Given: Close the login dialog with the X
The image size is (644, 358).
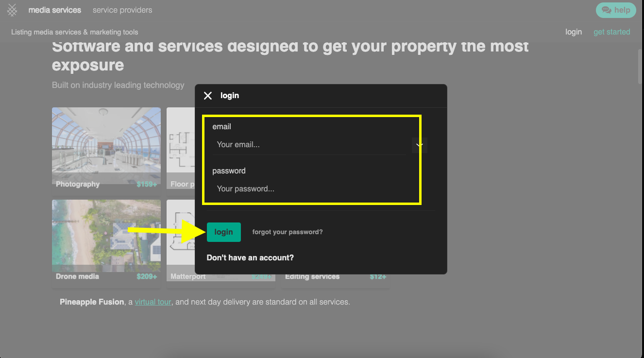Looking at the screenshot, I should coord(208,96).
